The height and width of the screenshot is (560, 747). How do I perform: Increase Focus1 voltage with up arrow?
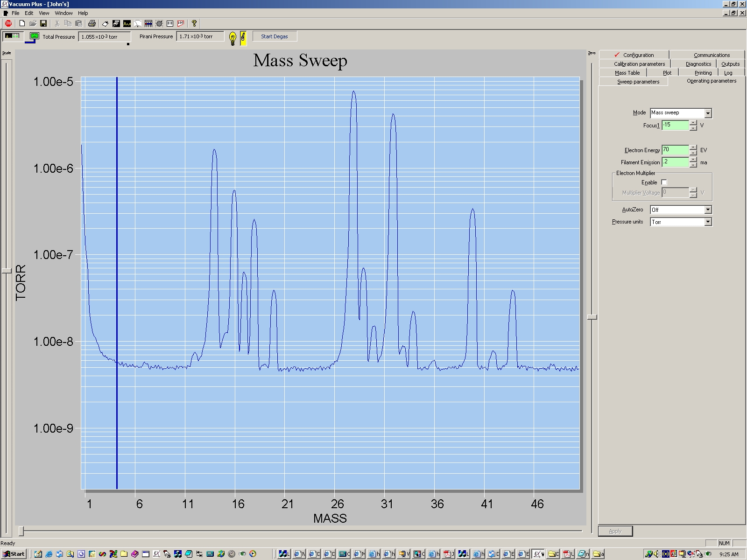pos(693,123)
